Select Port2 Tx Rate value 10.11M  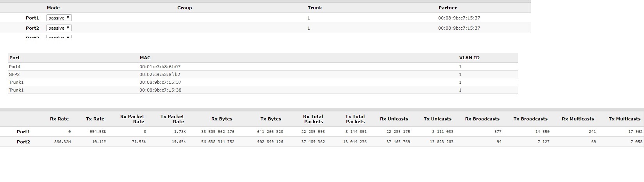(x=99, y=142)
